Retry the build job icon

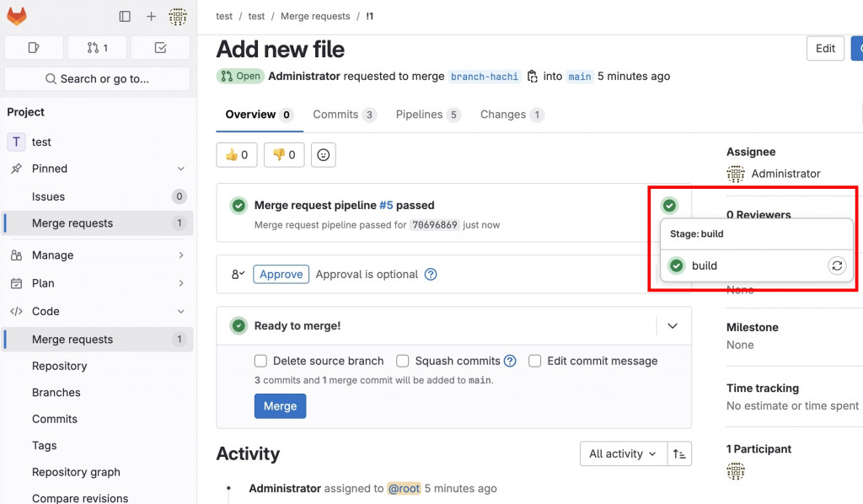point(836,265)
